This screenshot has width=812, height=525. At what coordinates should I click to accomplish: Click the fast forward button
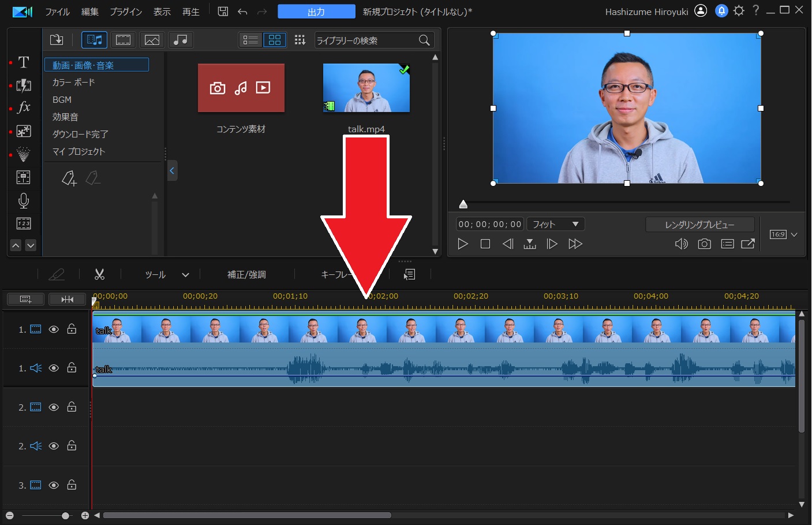click(x=575, y=244)
